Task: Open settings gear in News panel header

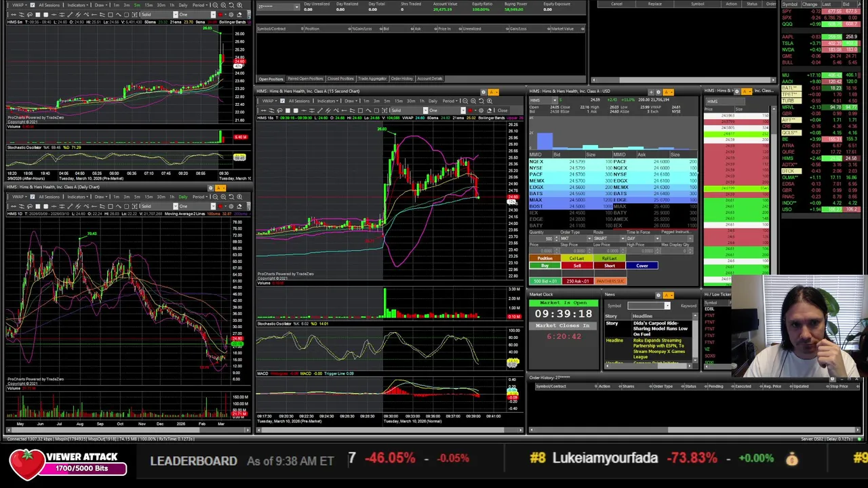Action: 658,295
